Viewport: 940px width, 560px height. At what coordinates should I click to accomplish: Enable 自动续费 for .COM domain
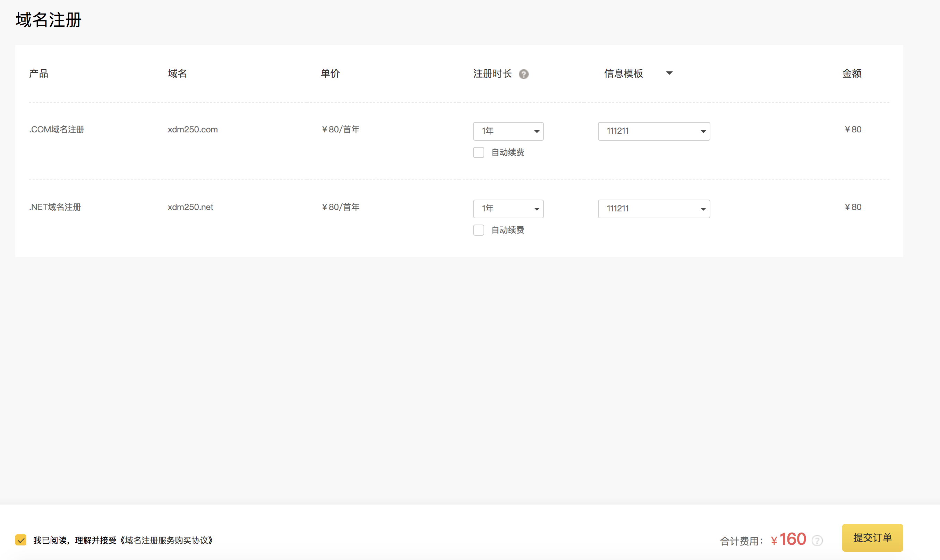[x=478, y=152]
